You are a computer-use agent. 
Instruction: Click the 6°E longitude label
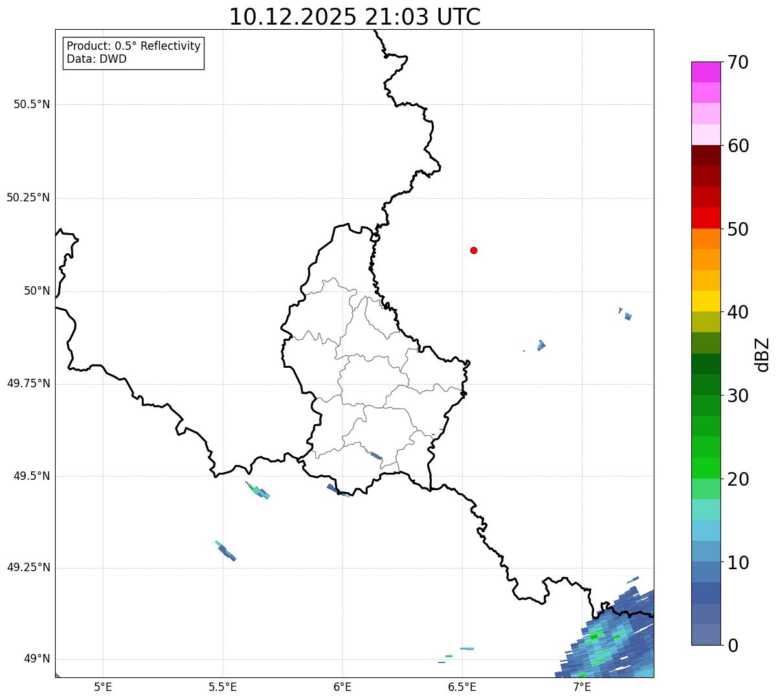[x=342, y=686]
